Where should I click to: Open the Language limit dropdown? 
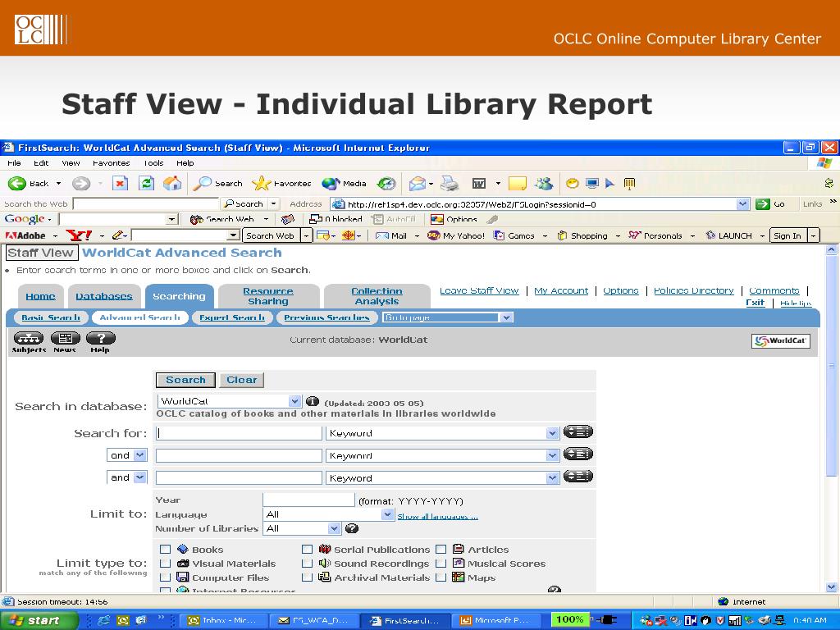coord(329,514)
